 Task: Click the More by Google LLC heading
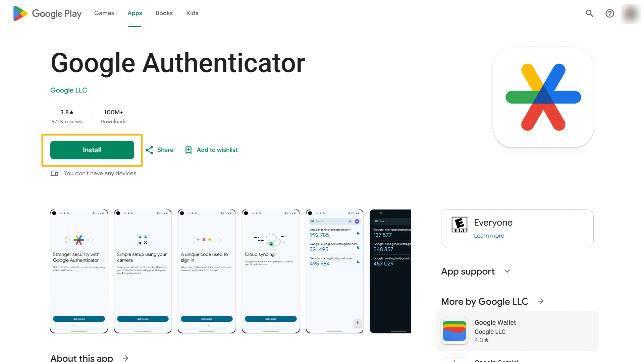pyautogui.click(x=484, y=301)
